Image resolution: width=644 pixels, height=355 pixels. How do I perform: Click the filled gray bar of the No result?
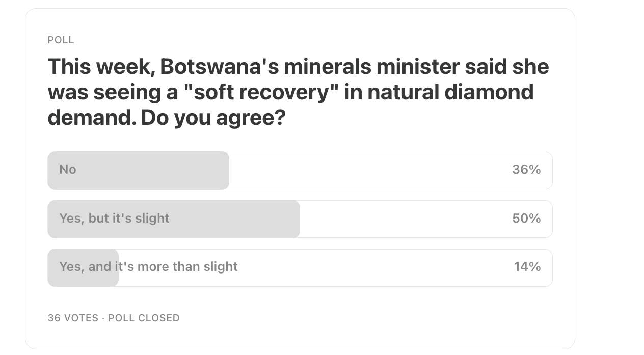139,171
